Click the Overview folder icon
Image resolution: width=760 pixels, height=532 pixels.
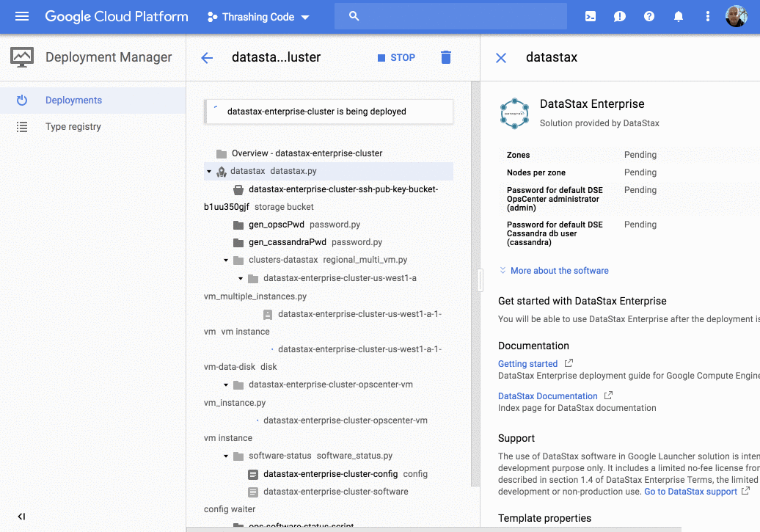[222, 154]
